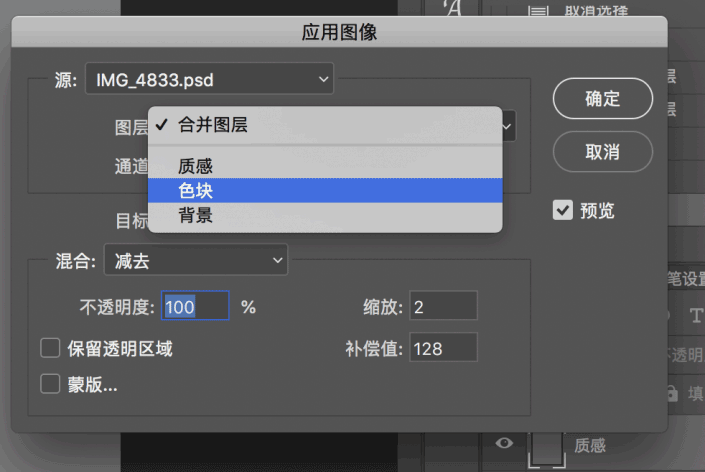
Task: Click the 质感 layer name in Layers panel
Action: (x=590, y=445)
